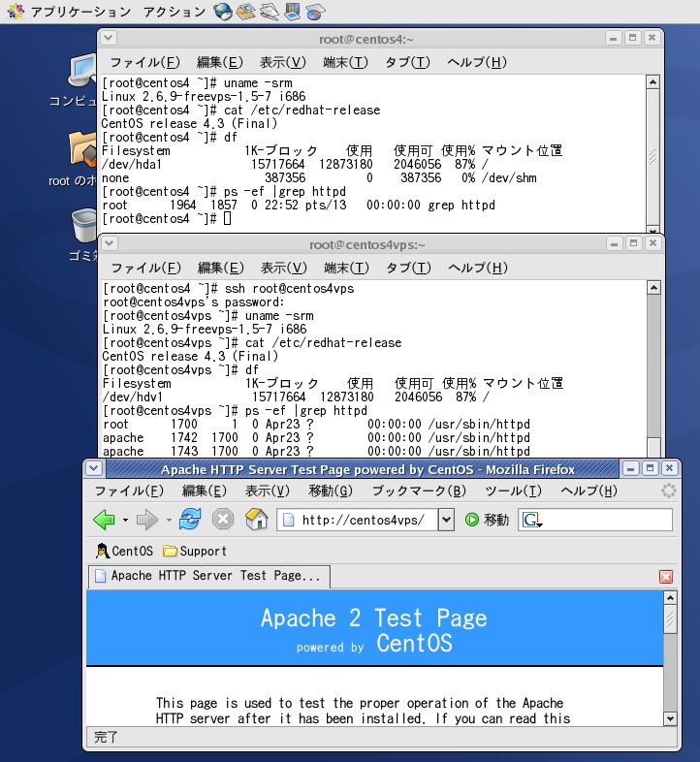
Task: Open 端末 menu in root@centos4vps terminal
Action: click(346, 268)
